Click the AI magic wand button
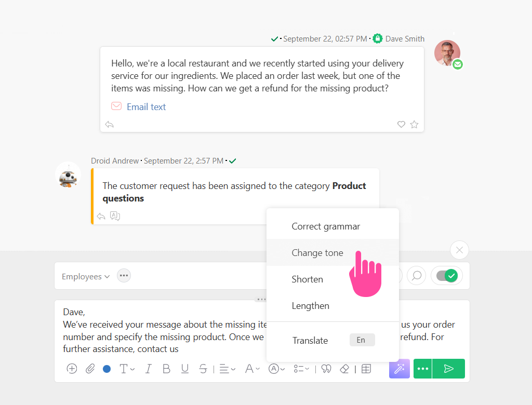 (399, 369)
